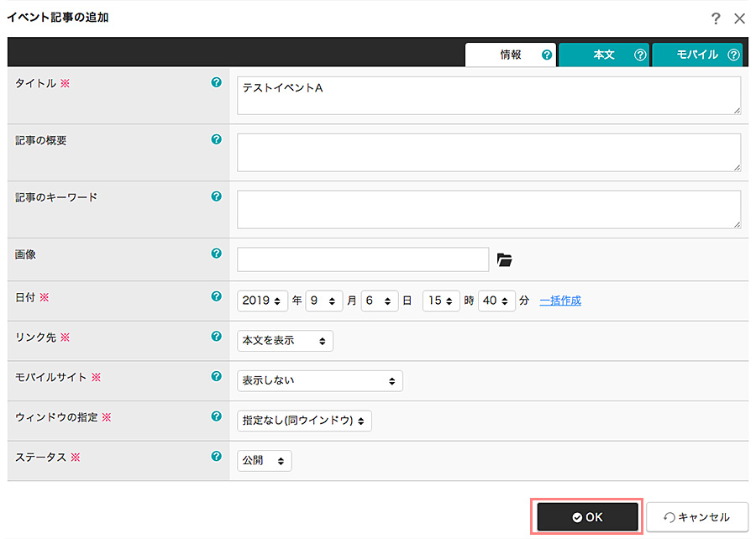The height and width of the screenshot is (539, 756).
Task: Open the hour dropdown showing 15
Action: tap(441, 301)
